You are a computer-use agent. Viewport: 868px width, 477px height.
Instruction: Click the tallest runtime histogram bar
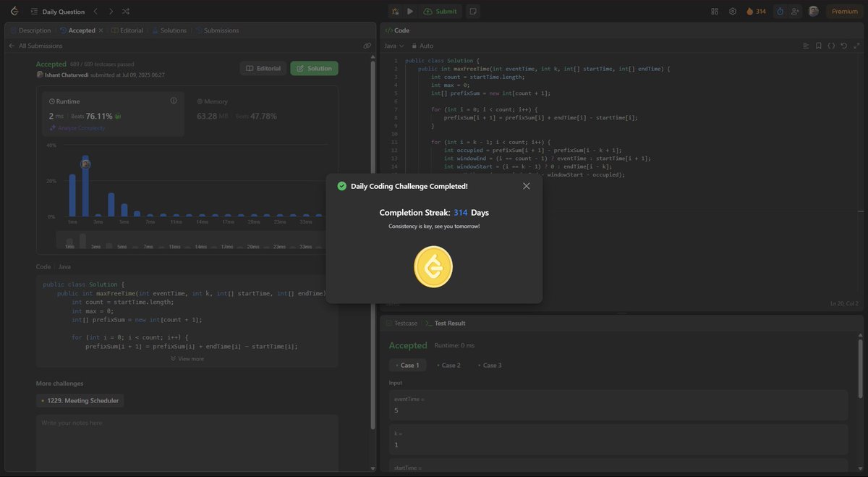[x=85, y=186]
